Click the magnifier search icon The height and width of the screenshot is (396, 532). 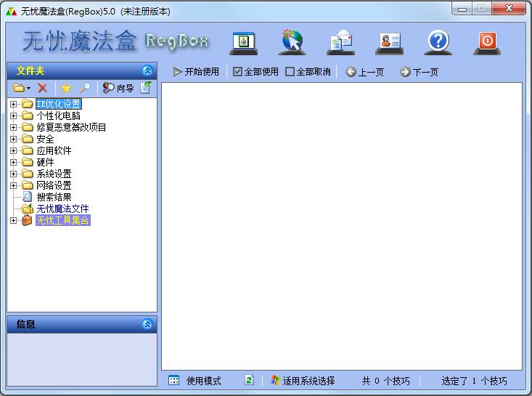(86, 88)
